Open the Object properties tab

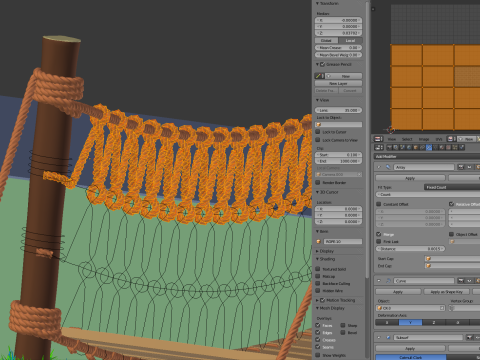click(415, 147)
